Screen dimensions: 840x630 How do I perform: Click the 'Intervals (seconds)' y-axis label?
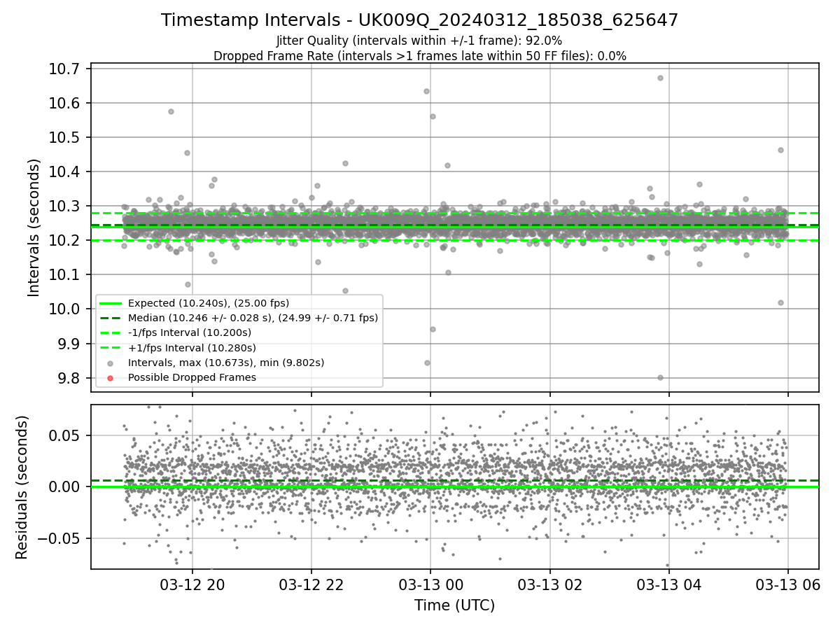coord(34,227)
